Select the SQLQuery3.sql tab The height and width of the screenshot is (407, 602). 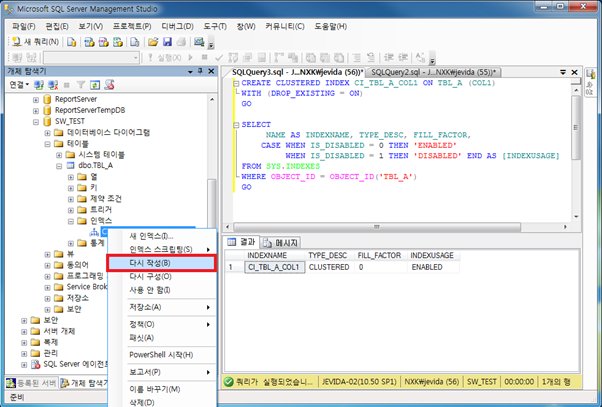296,72
